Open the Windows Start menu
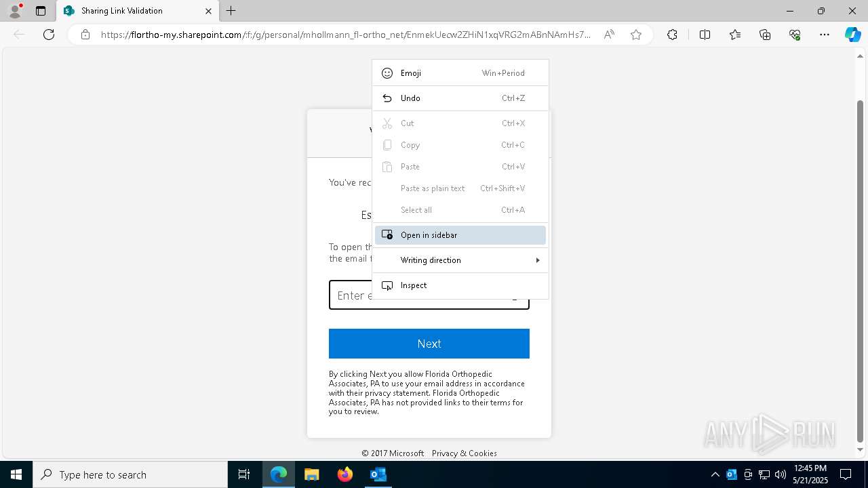868x488 pixels. (x=16, y=474)
